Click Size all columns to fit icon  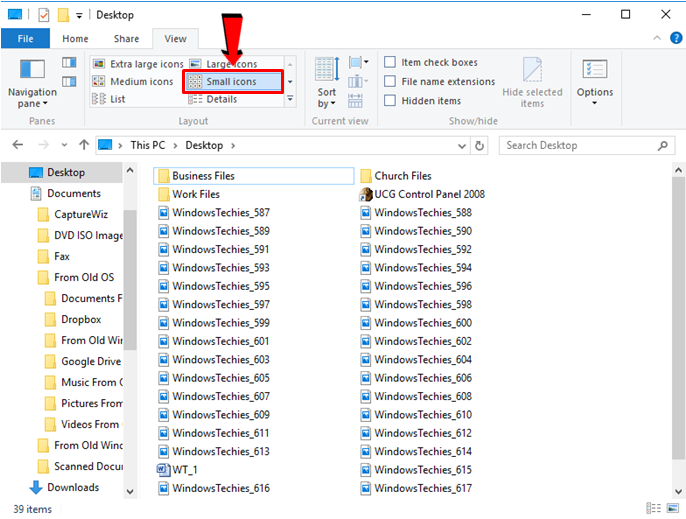pyautogui.click(x=355, y=101)
